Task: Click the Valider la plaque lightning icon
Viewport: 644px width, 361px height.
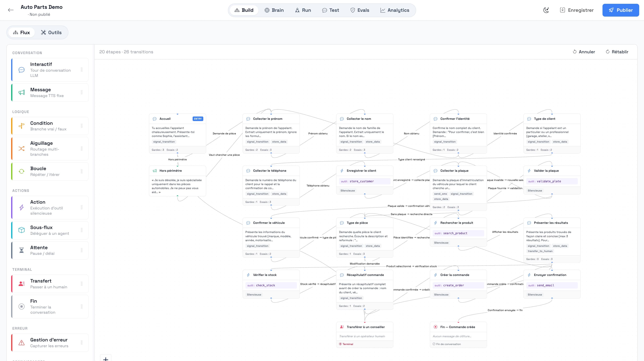Action: tap(529, 171)
